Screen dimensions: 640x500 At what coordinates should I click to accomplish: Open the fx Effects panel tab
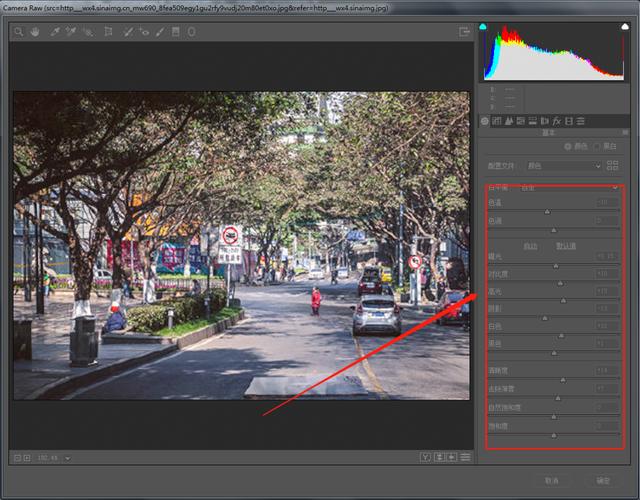coord(558,121)
